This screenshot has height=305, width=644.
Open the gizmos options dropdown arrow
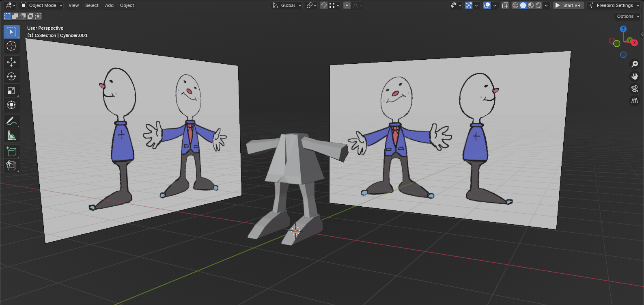click(476, 5)
